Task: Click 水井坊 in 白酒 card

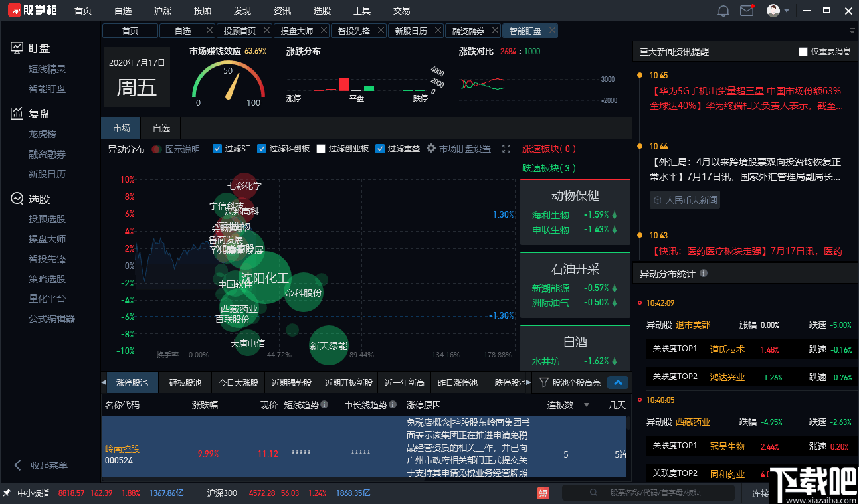Action: [546, 361]
